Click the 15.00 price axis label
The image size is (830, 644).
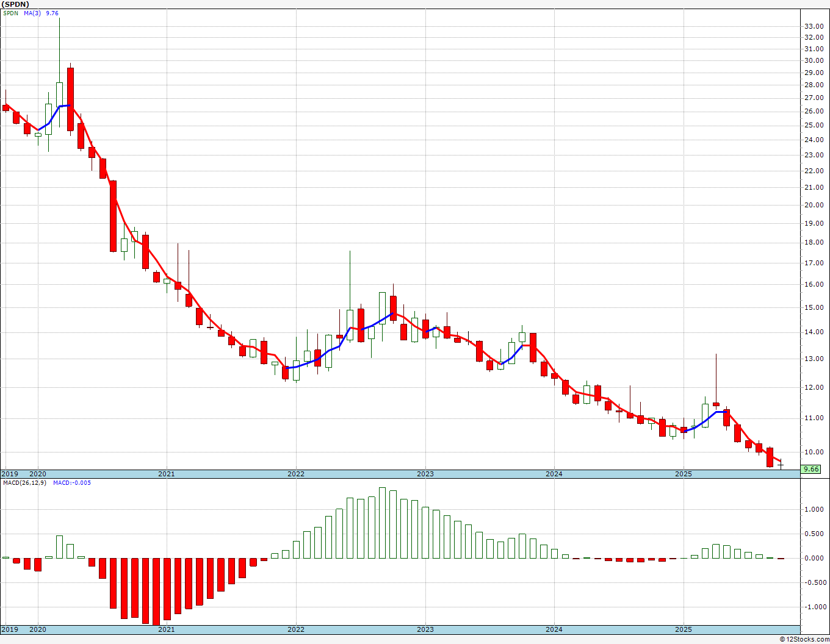[x=814, y=307]
